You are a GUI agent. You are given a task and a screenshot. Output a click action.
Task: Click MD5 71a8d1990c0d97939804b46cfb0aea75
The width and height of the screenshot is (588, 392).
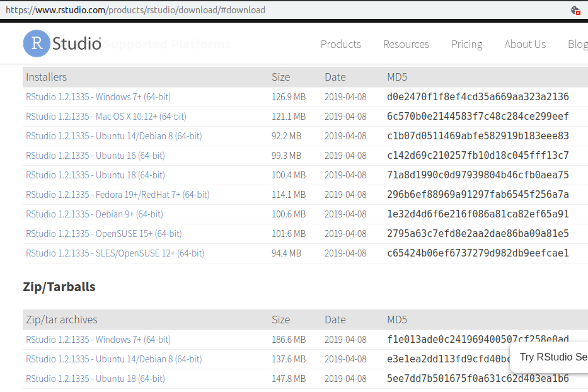pyautogui.click(x=478, y=175)
